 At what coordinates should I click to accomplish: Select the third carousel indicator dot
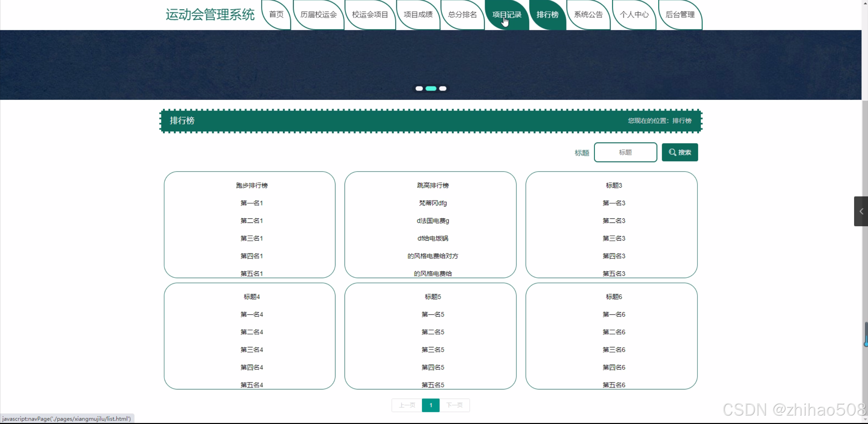(x=443, y=89)
